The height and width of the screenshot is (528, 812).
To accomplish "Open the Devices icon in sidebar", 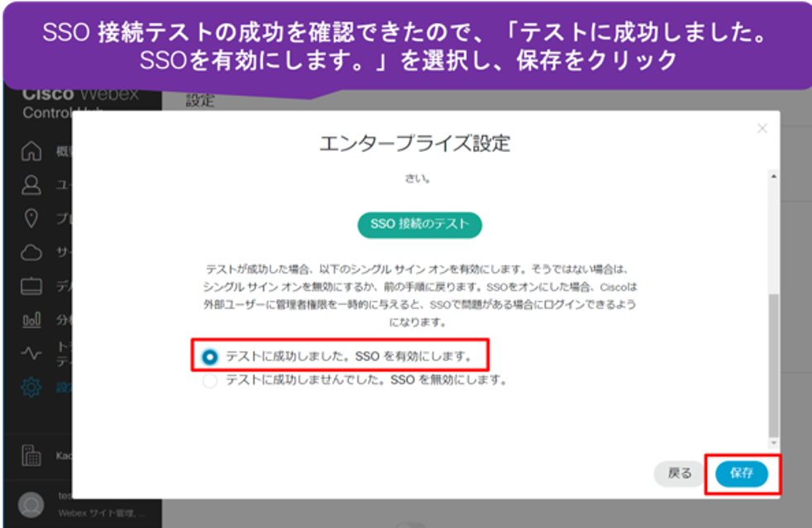I will coord(33,285).
